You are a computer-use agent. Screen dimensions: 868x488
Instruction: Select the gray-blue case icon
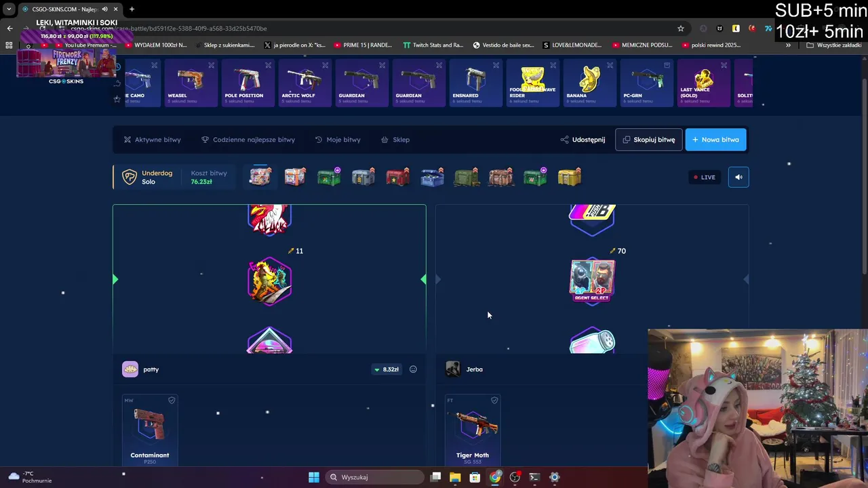pyautogui.click(x=363, y=176)
